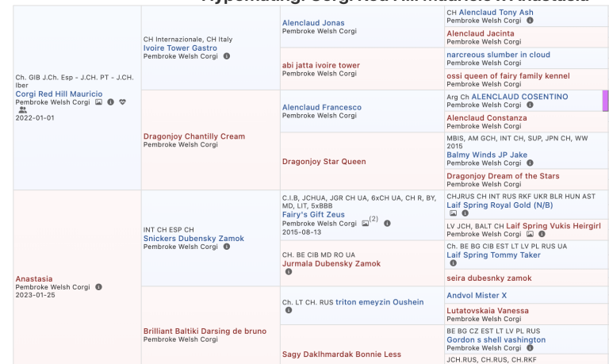Open health heart icon for Corgi Red Hill Mauricio
Image resolution: width=609 pixels, height=364 pixels.
point(122,102)
